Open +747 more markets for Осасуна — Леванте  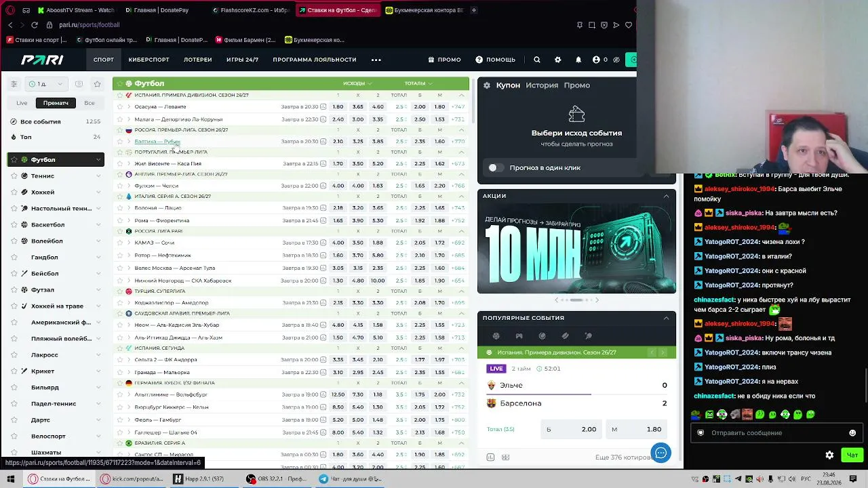coord(458,107)
